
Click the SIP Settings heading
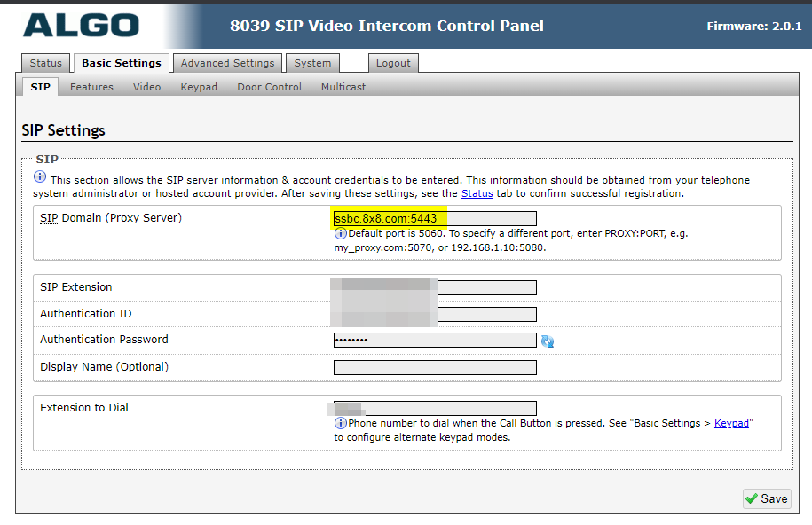click(x=63, y=130)
